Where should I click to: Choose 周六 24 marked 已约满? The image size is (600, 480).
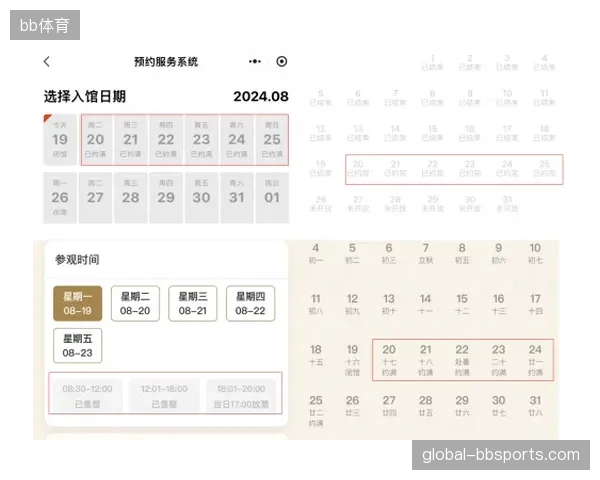click(x=236, y=140)
